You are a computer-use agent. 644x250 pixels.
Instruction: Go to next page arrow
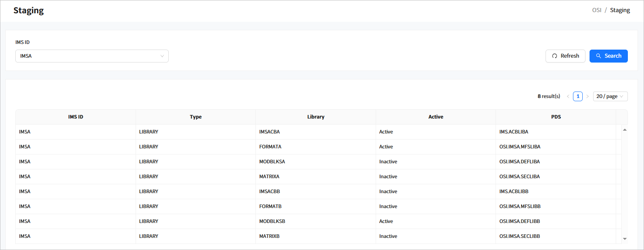click(588, 96)
